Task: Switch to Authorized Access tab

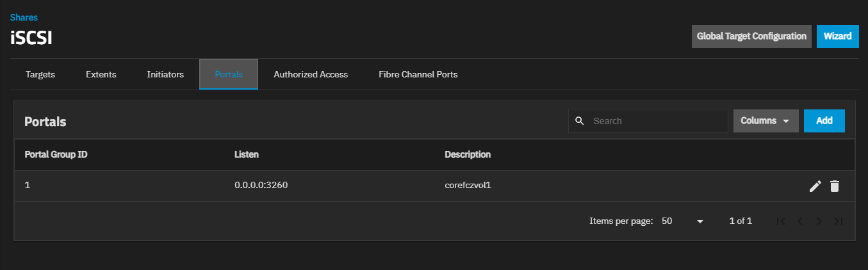Action: click(311, 74)
